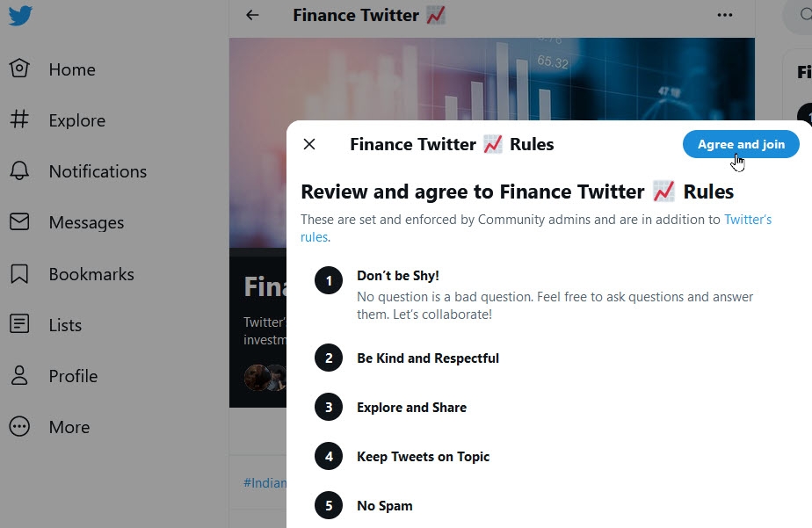Click Agree and join

pyautogui.click(x=739, y=144)
